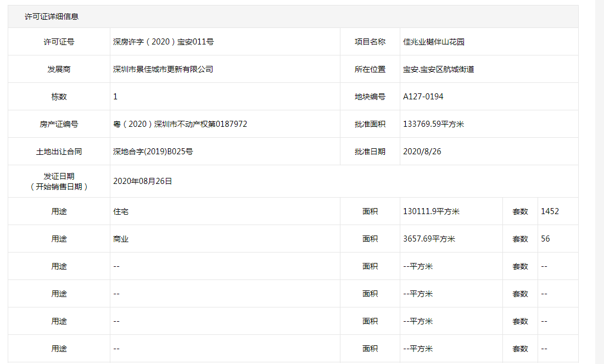Click the 土地出让合同 label

(x=59, y=152)
